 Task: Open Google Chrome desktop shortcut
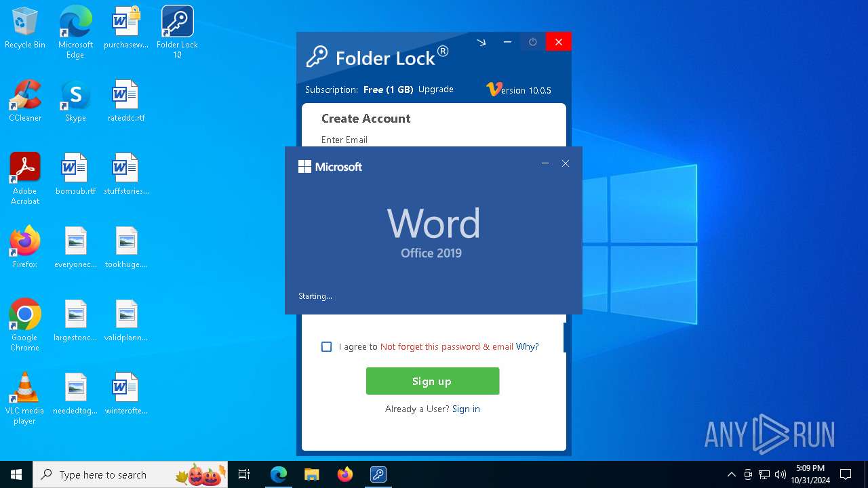click(25, 325)
